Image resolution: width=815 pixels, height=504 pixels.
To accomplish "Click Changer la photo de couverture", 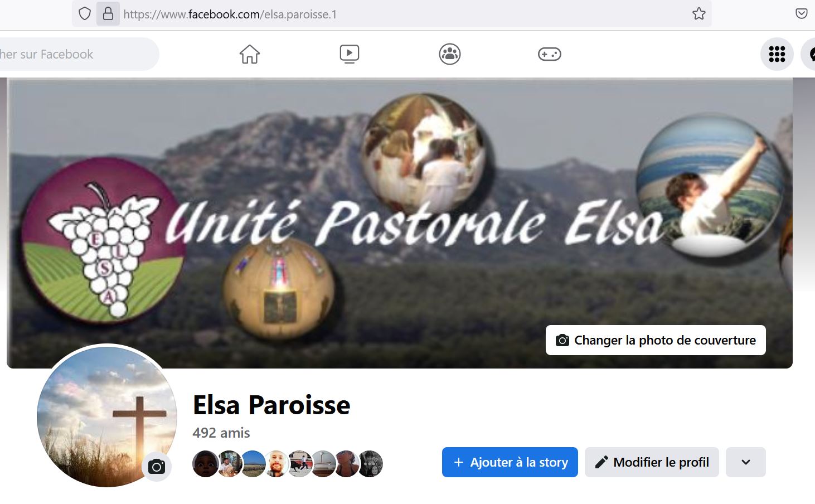I will point(656,340).
